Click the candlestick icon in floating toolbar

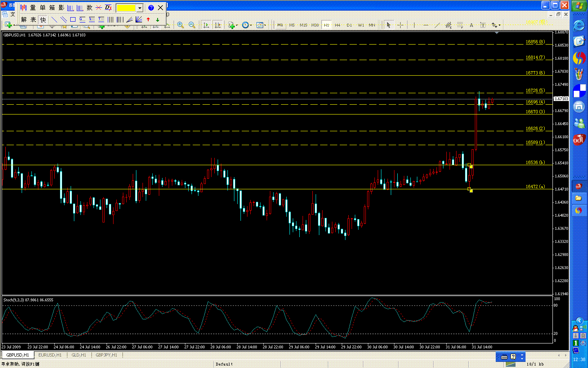23,8
